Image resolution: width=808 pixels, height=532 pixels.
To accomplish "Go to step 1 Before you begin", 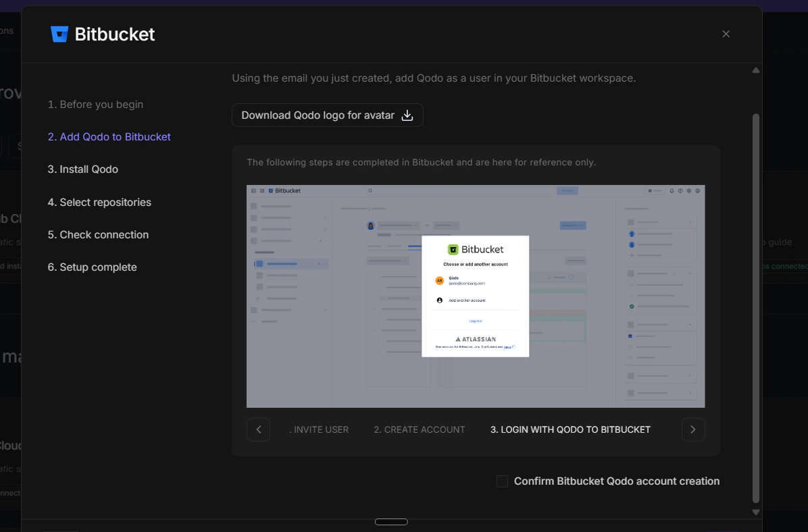I will (x=95, y=105).
